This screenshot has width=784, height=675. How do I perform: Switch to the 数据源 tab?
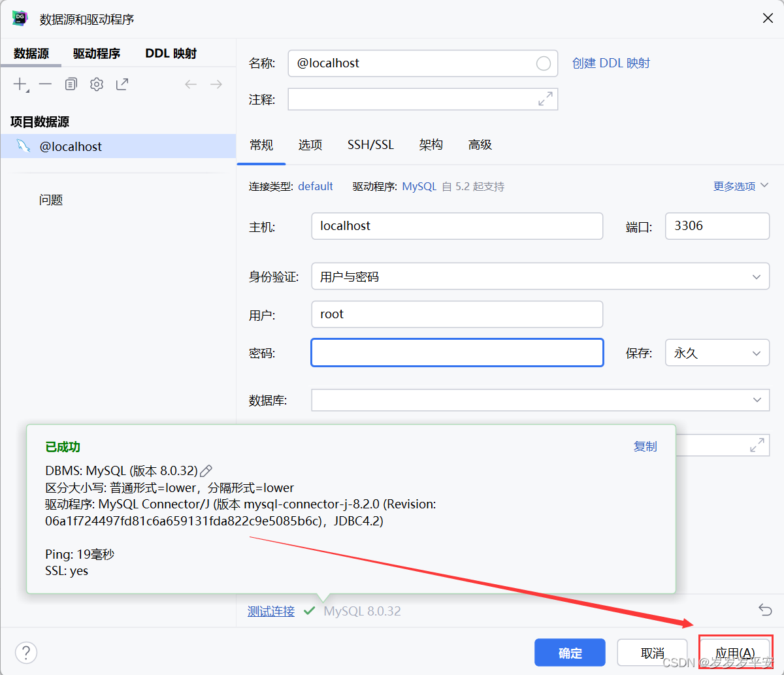pos(31,54)
